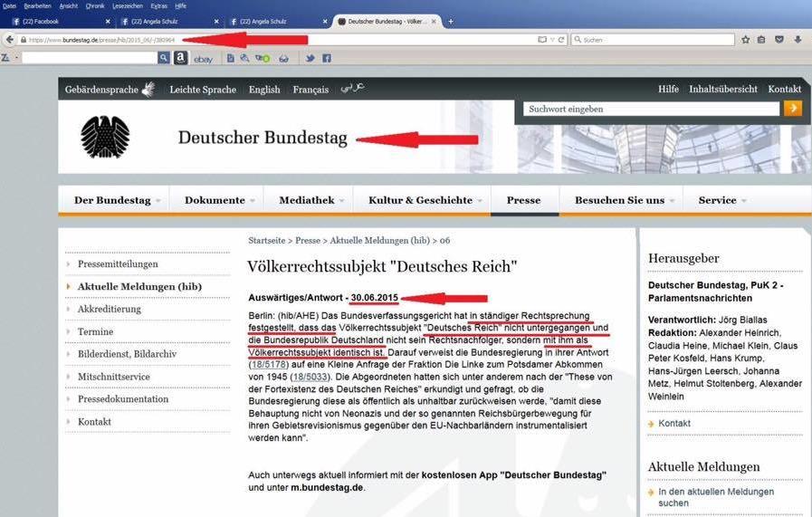Switch site to Français

[310, 89]
